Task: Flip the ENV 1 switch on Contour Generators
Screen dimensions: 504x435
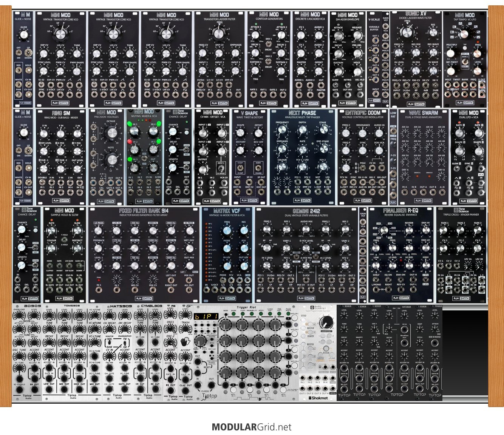Action: click(x=269, y=44)
